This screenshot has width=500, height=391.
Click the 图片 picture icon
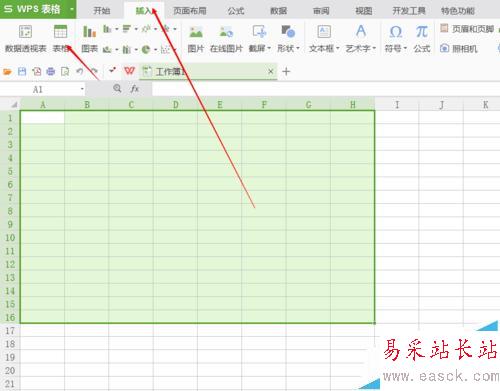pos(196,32)
